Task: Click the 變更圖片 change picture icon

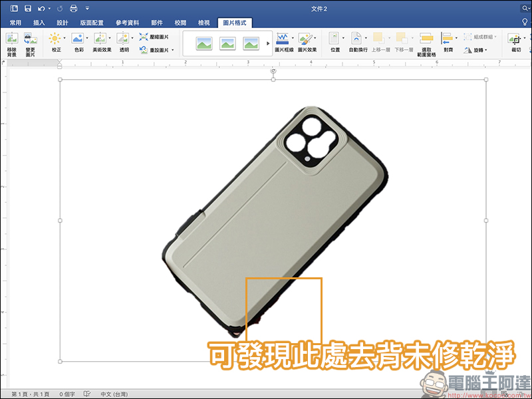Action: click(30, 40)
